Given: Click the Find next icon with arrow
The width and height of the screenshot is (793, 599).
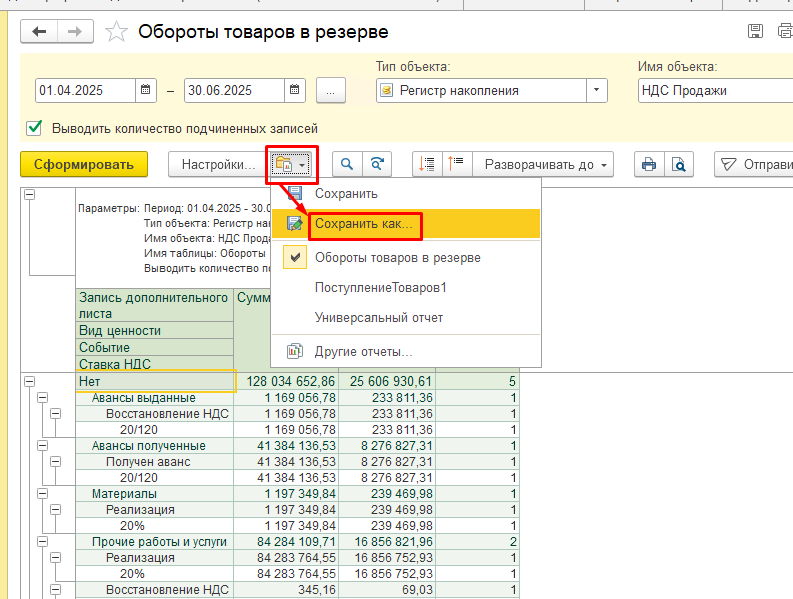Looking at the screenshot, I should [x=377, y=164].
